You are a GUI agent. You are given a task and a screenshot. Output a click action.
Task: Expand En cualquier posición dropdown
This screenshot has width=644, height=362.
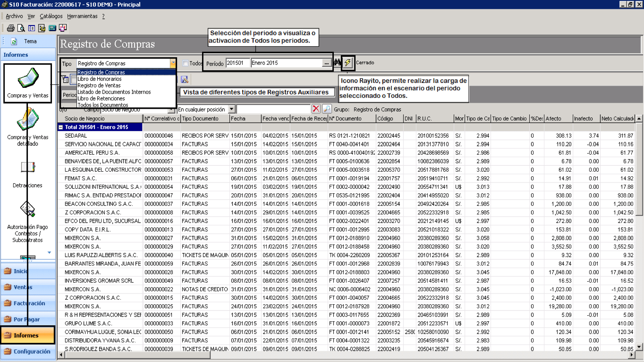pos(232,109)
